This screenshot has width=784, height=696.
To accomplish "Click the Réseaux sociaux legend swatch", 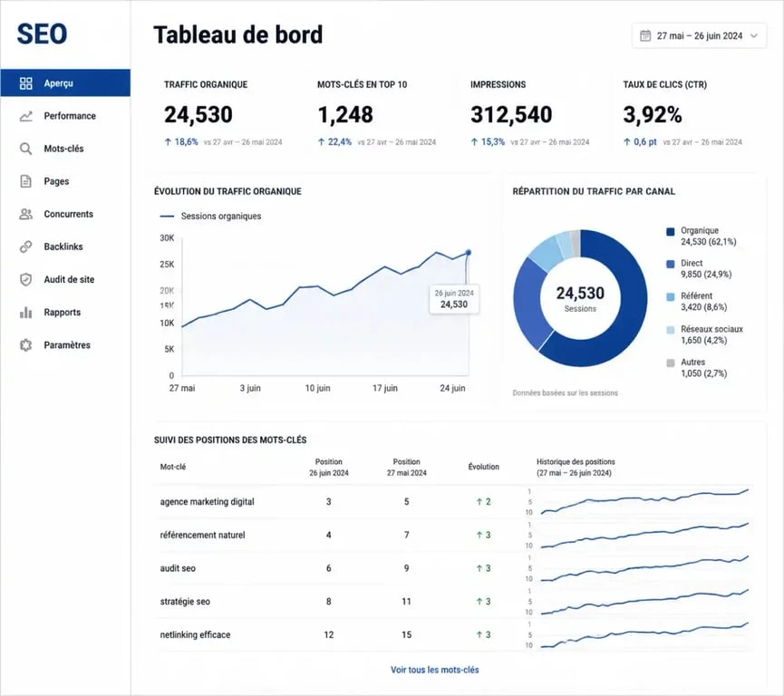I will [671, 330].
